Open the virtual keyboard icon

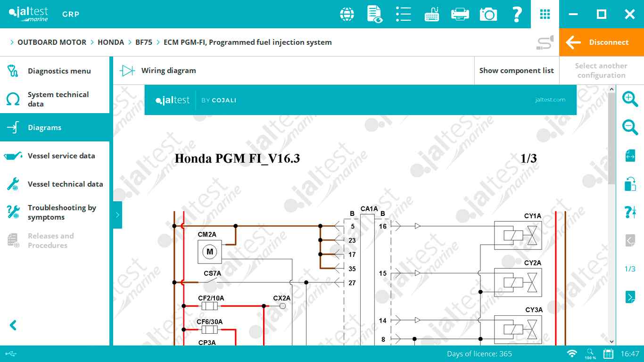(x=432, y=14)
